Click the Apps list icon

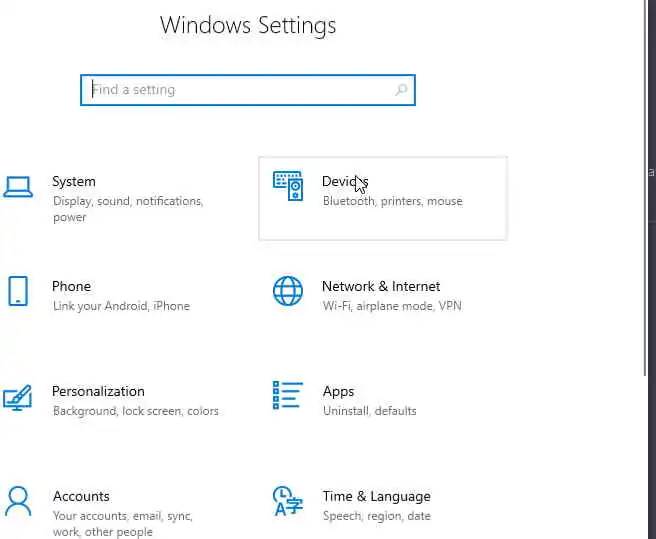(x=287, y=395)
